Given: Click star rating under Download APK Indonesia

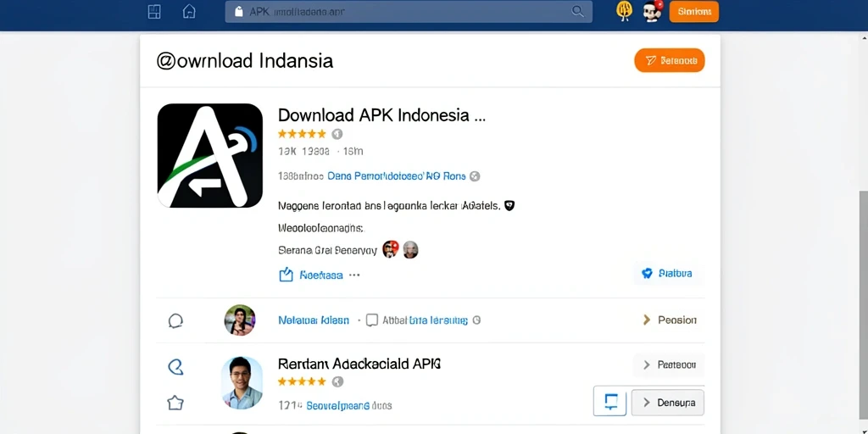Looking at the screenshot, I should (302, 134).
